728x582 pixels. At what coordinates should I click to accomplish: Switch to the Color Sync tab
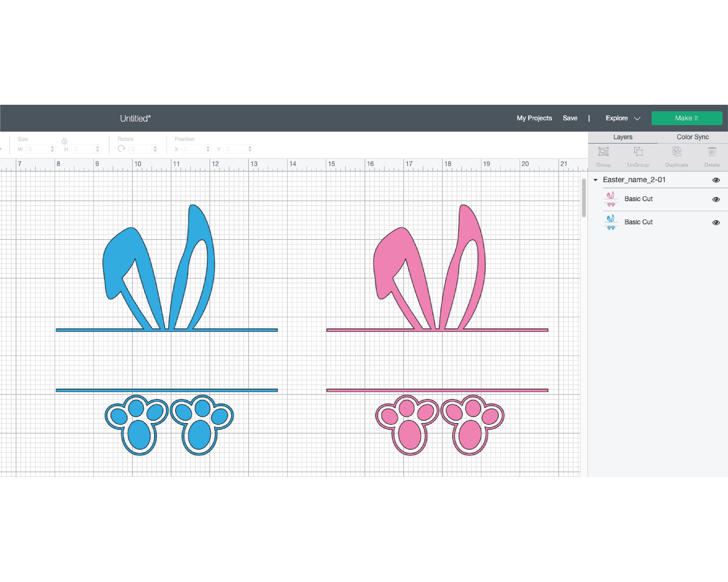[x=692, y=137]
